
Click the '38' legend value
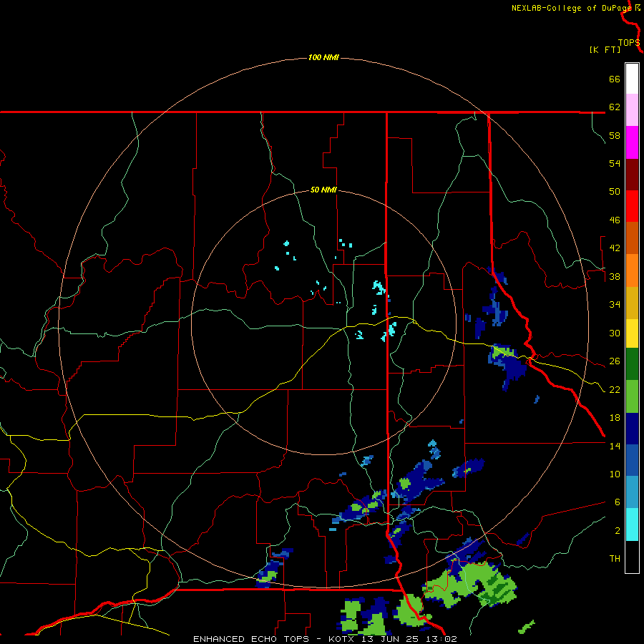point(615,277)
